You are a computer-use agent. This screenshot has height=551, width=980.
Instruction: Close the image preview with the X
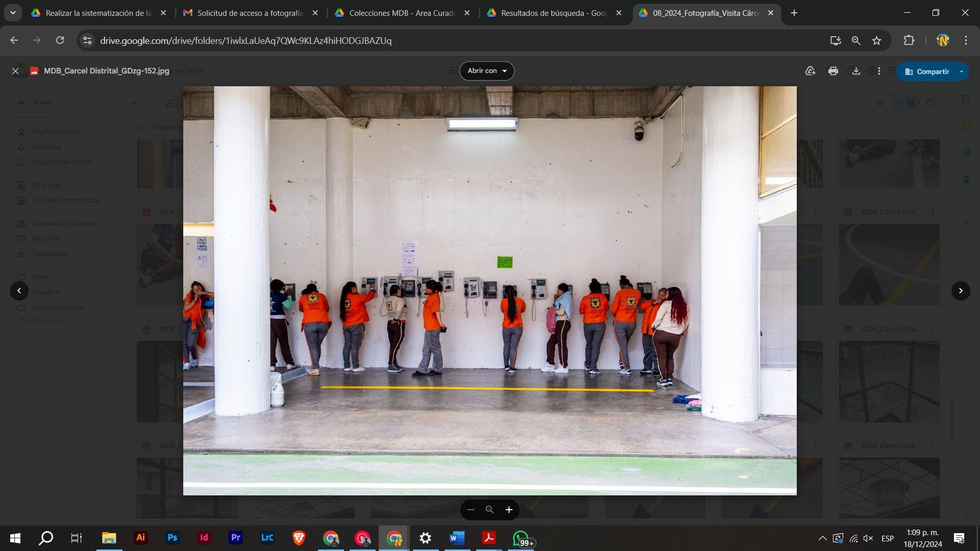[15, 71]
